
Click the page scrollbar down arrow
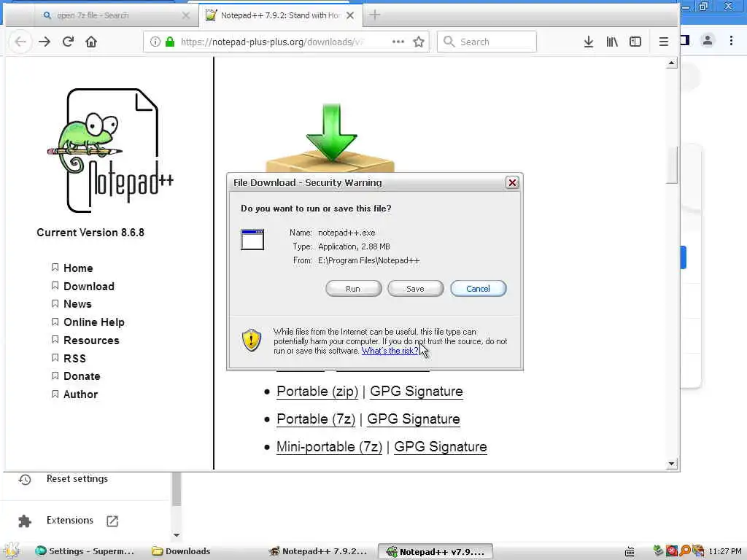tap(671, 463)
